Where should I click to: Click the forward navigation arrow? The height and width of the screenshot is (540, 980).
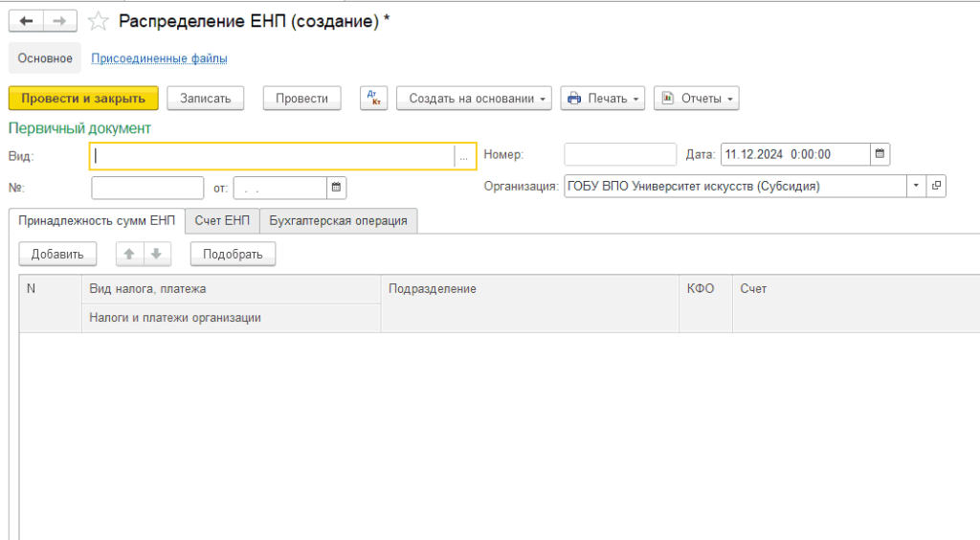(x=59, y=21)
